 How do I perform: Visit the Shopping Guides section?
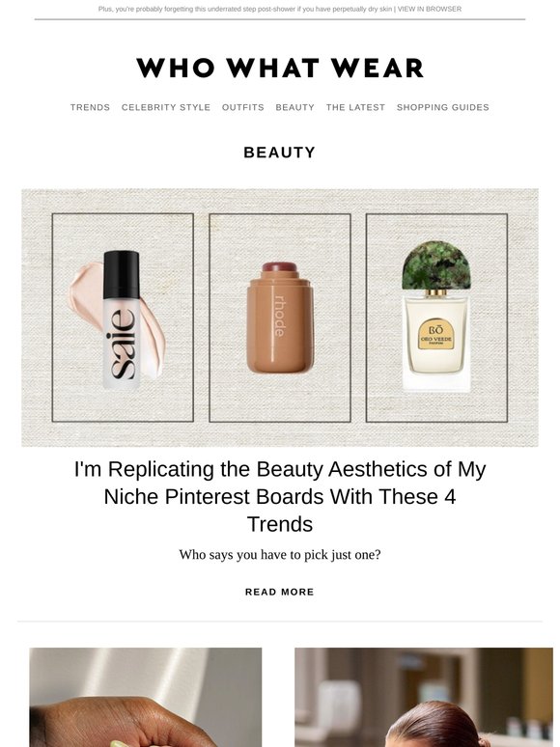pos(443,107)
